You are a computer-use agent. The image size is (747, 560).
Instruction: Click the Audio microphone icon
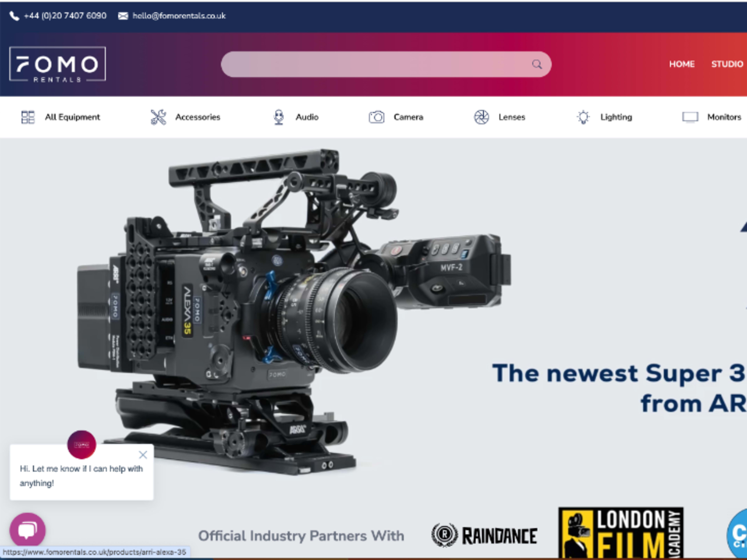pos(279,117)
